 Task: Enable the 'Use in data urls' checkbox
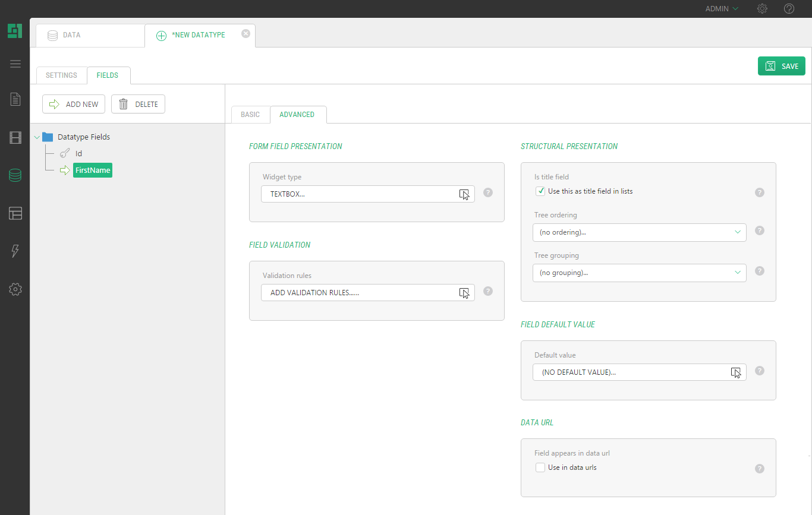[540, 467]
